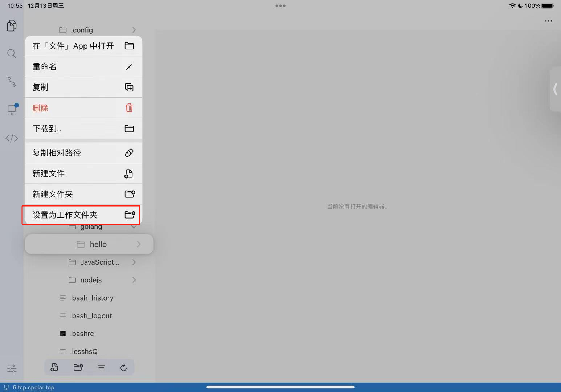The width and height of the screenshot is (561, 392).
Task: Select the hello folder
Action: (x=89, y=244)
